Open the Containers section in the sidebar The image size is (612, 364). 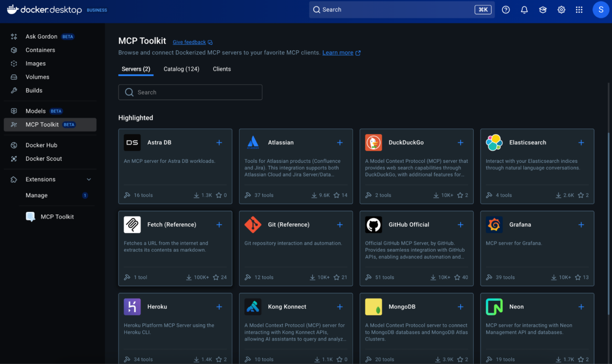pyautogui.click(x=40, y=50)
